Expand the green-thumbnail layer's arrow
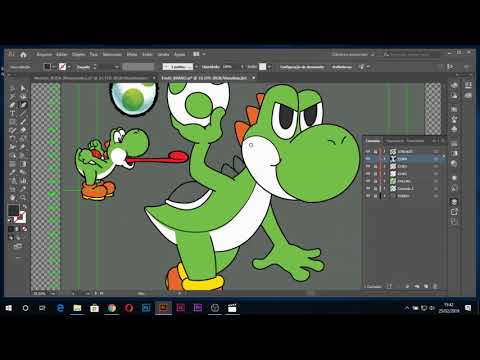The height and width of the screenshot is (360, 480). point(384,181)
